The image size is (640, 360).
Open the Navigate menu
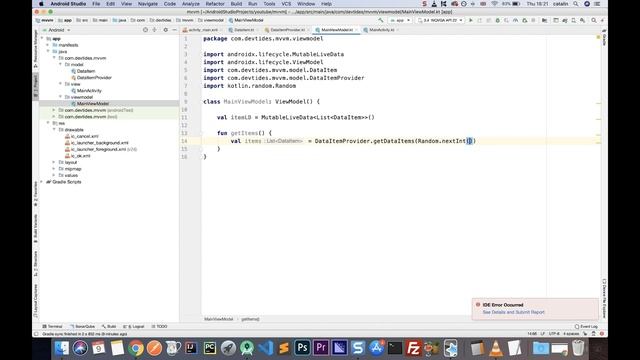pyautogui.click(x=148, y=4)
